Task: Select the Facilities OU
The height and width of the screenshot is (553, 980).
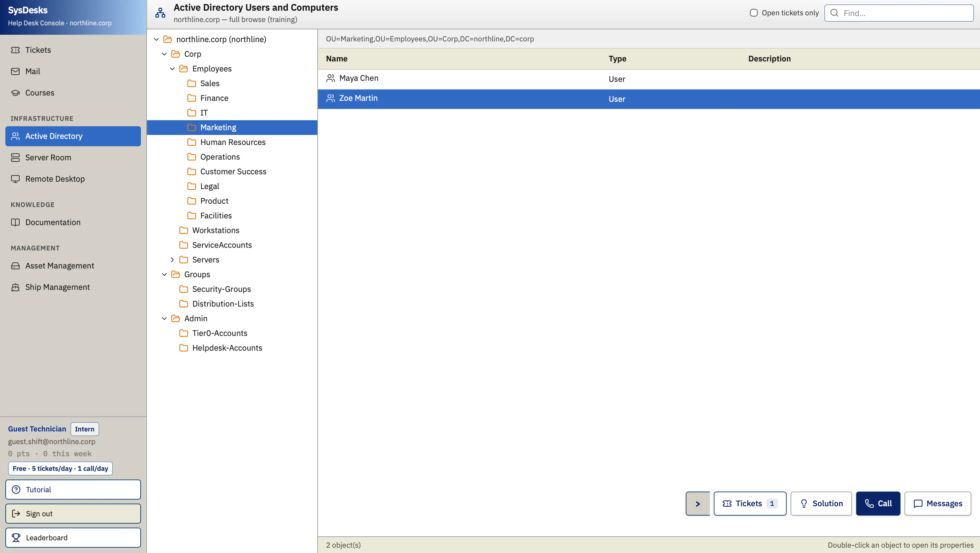Action: 232,216
